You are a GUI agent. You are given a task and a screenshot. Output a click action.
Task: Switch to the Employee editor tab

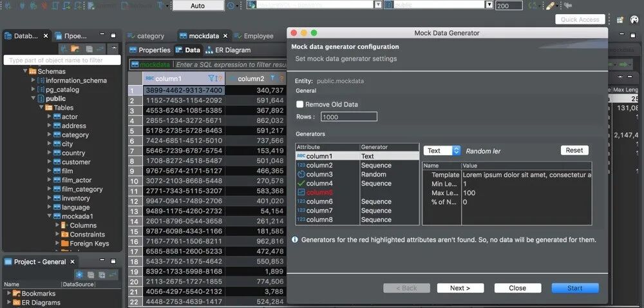[253, 36]
